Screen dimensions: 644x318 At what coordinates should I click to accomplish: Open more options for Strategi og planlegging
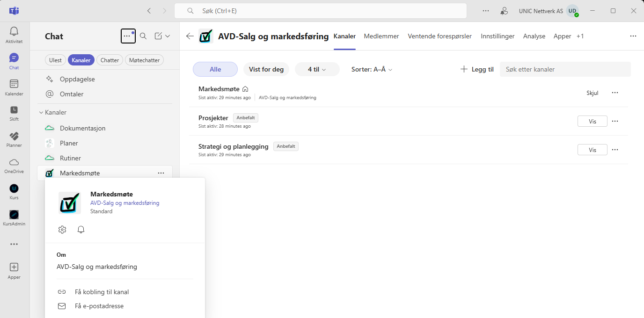[615, 150]
